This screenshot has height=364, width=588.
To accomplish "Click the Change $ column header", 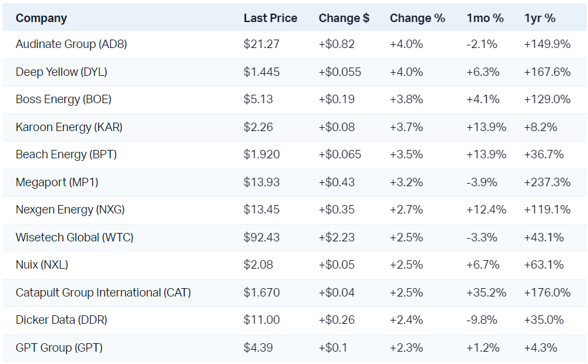I will point(344,18).
